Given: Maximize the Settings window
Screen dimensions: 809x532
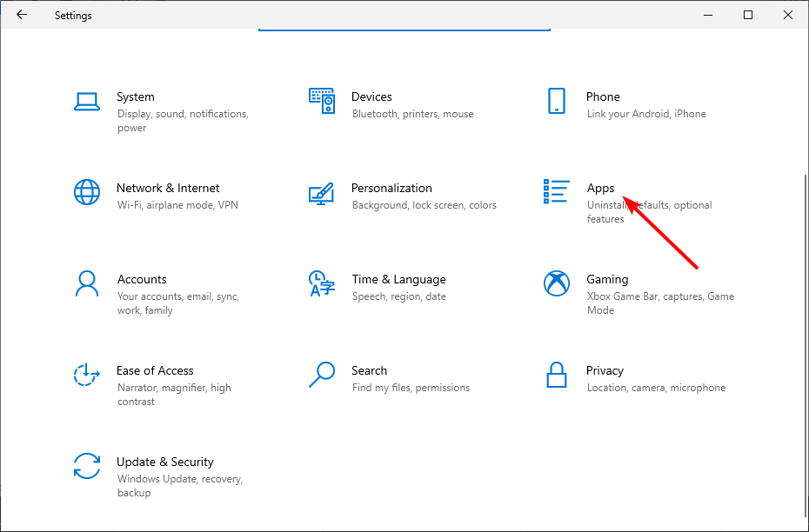Looking at the screenshot, I should [x=748, y=15].
